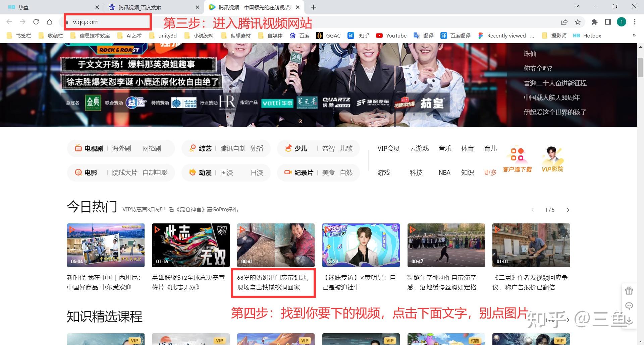
Task: Open the 知乎 bookmark
Action: click(358, 36)
